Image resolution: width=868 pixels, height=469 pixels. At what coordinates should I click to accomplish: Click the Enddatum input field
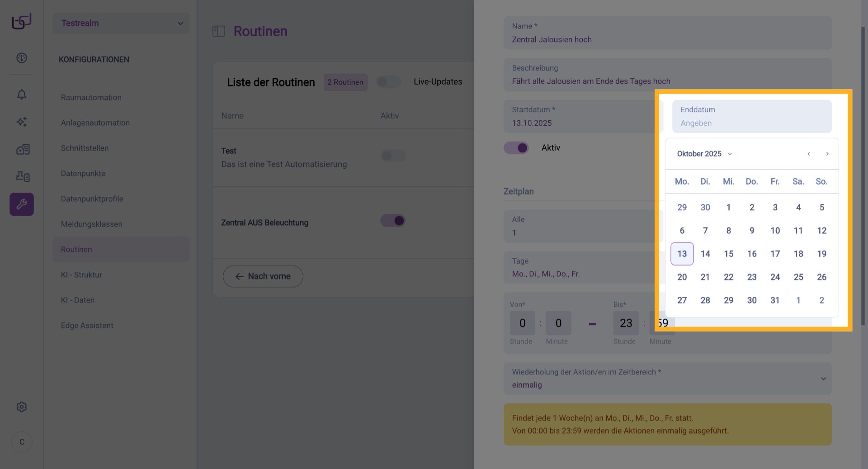751,117
